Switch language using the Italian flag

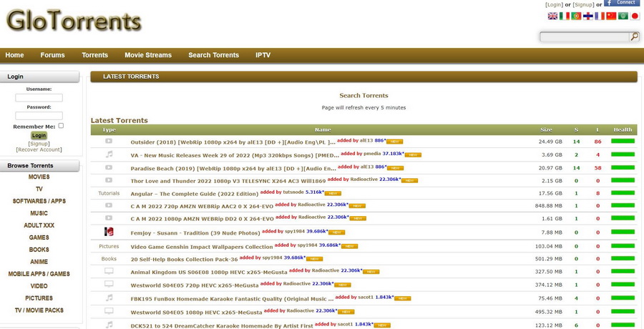(x=565, y=16)
